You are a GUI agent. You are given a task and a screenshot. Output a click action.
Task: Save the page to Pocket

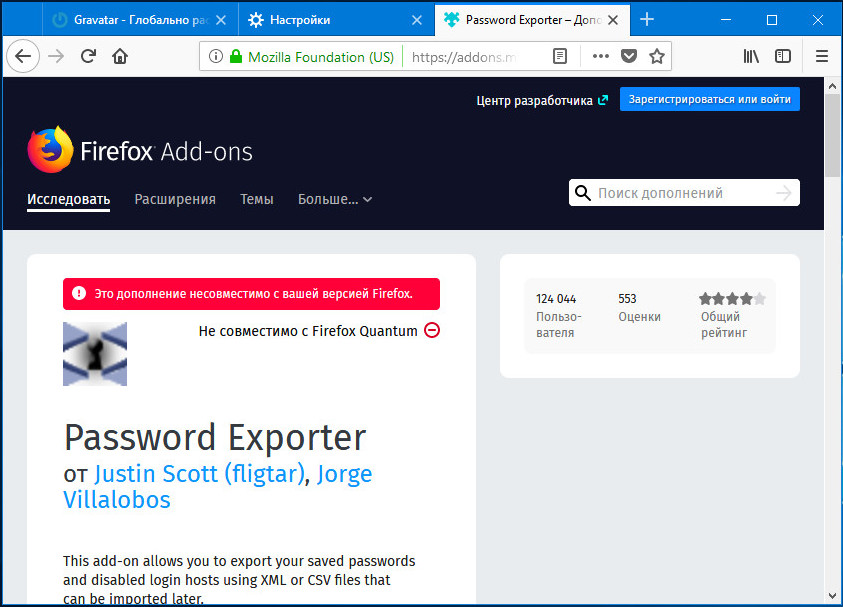[x=628, y=56]
